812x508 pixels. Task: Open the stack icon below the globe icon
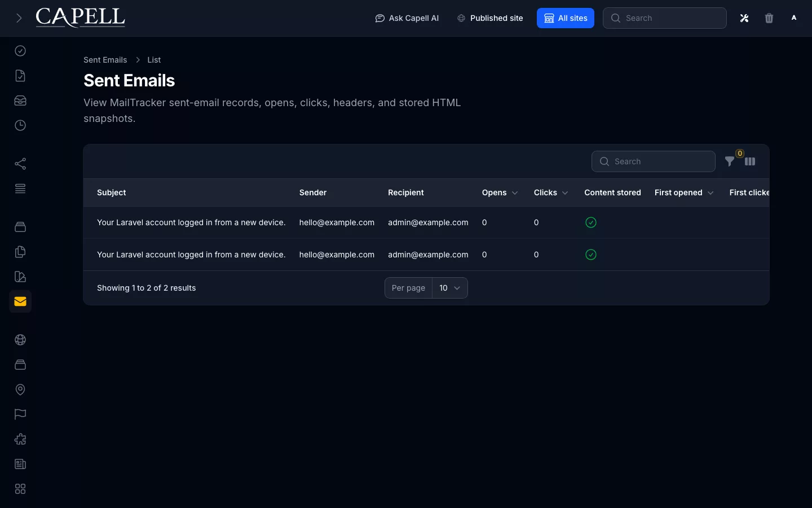pos(20,365)
